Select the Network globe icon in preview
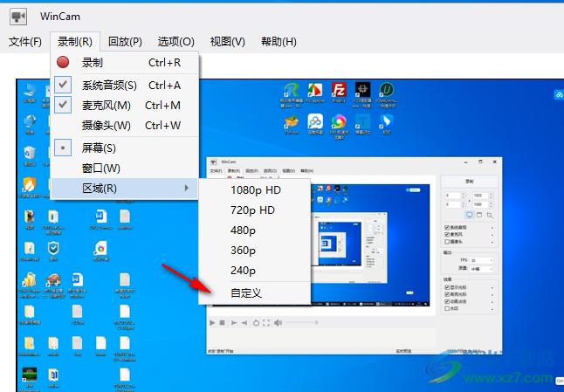This screenshot has width=564, height=392. [30, 121]
